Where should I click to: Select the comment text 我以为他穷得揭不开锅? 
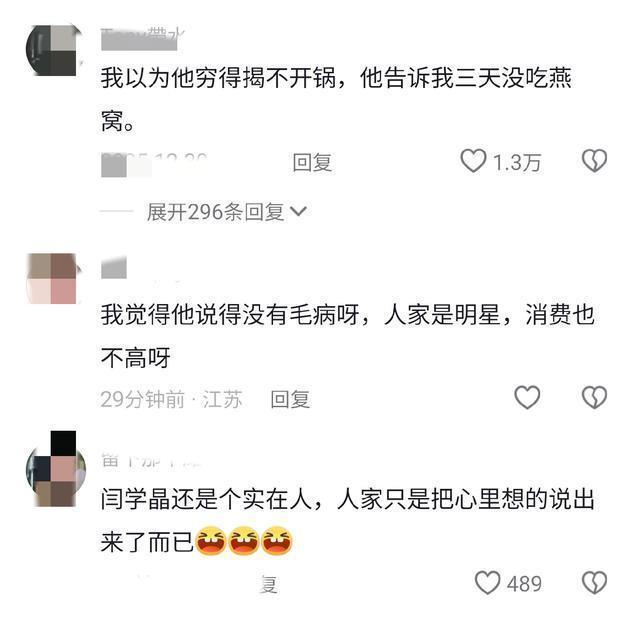(x=218, y=78)
